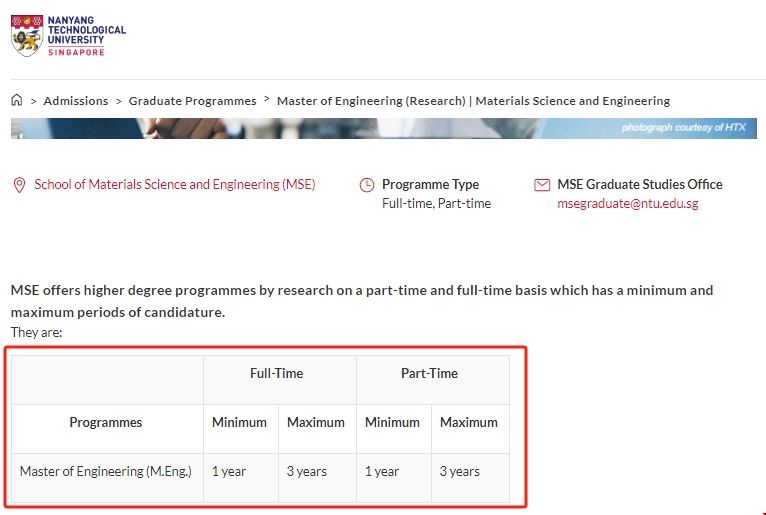
Task: Click the Master of Engineering breadcrumb title
Action: 473,101
